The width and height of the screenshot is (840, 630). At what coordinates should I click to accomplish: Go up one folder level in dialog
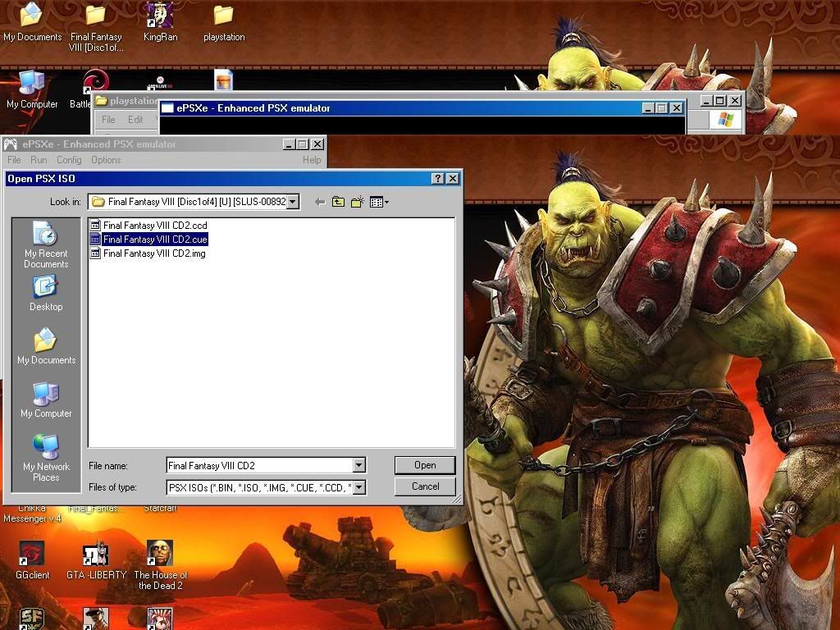338,202
